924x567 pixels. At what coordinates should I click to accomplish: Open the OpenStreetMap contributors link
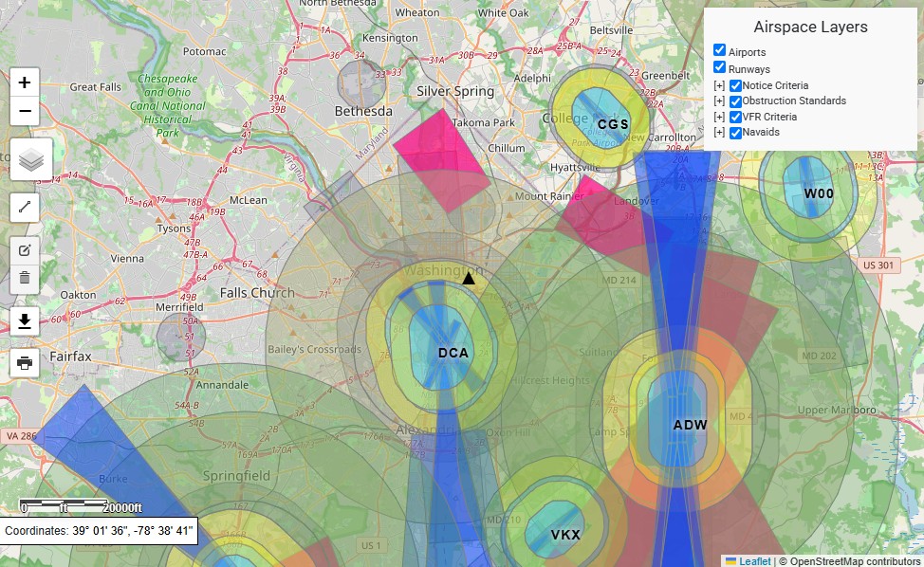click(855, 561)
